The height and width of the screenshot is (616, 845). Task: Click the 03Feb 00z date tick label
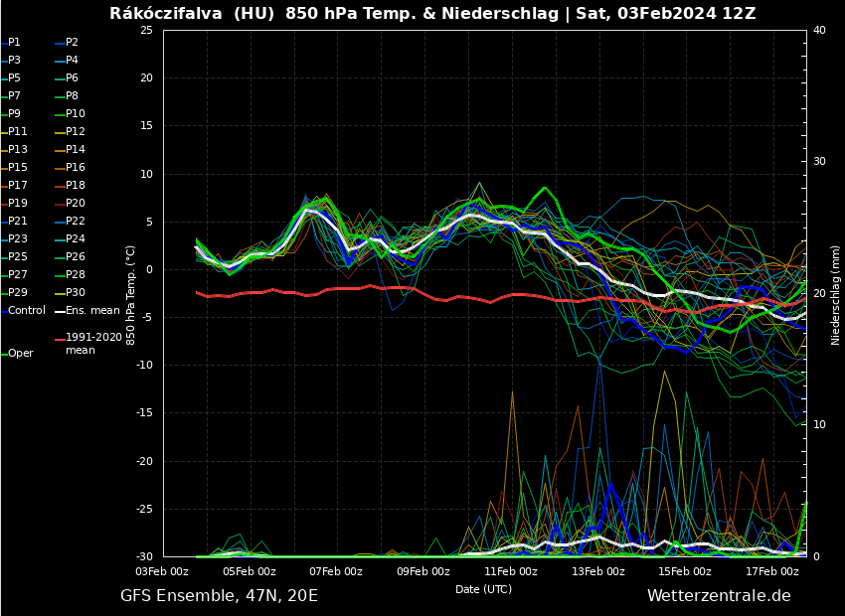click(162, 571)
